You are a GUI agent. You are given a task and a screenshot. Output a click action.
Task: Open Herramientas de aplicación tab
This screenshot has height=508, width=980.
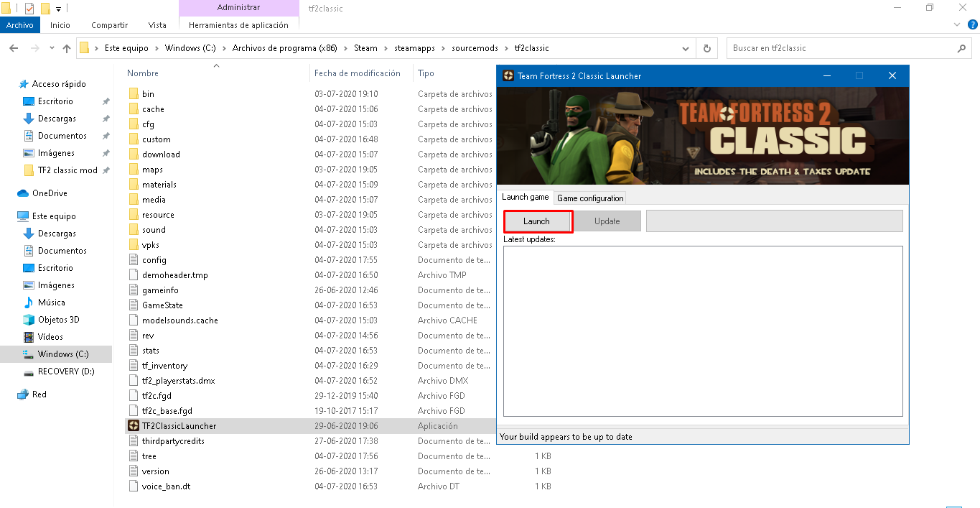238,24
